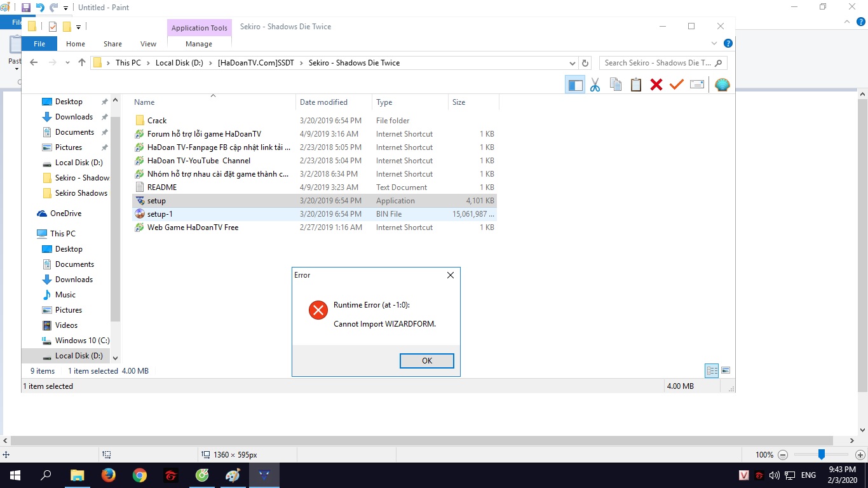
Task: Click This PC in the address breadcrumb
Action: 128,63
